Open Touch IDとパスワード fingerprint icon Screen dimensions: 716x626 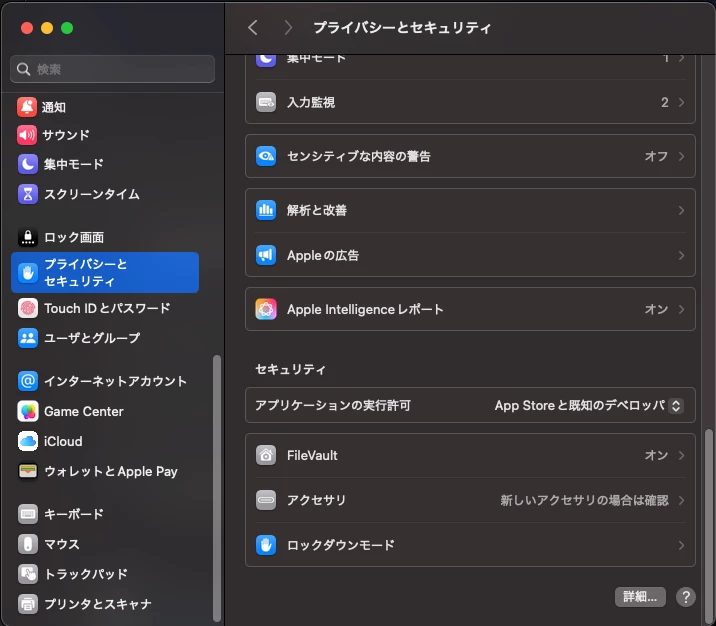27,308
